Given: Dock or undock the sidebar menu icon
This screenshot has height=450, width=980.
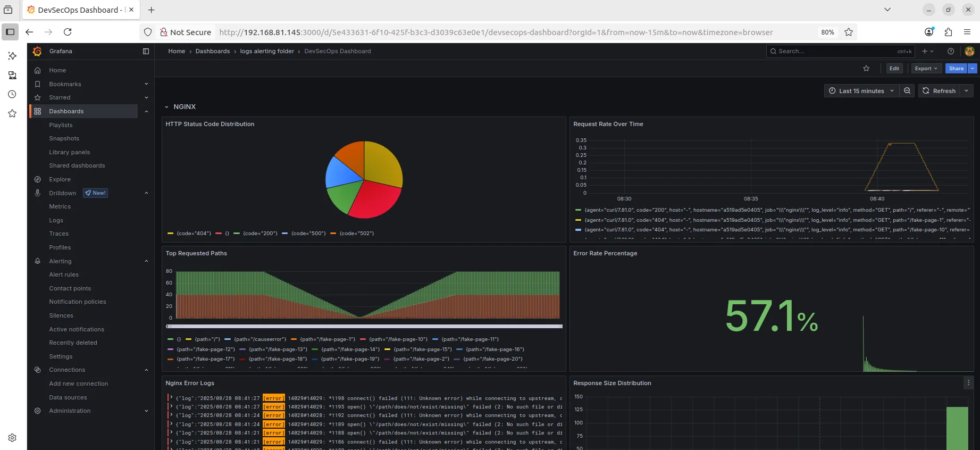Looking at the screenshot, I should (x=146, y=51).
